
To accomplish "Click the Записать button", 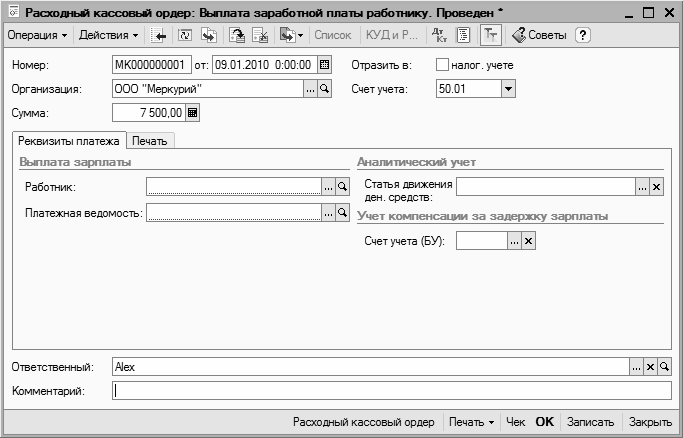I will (589, 423).
